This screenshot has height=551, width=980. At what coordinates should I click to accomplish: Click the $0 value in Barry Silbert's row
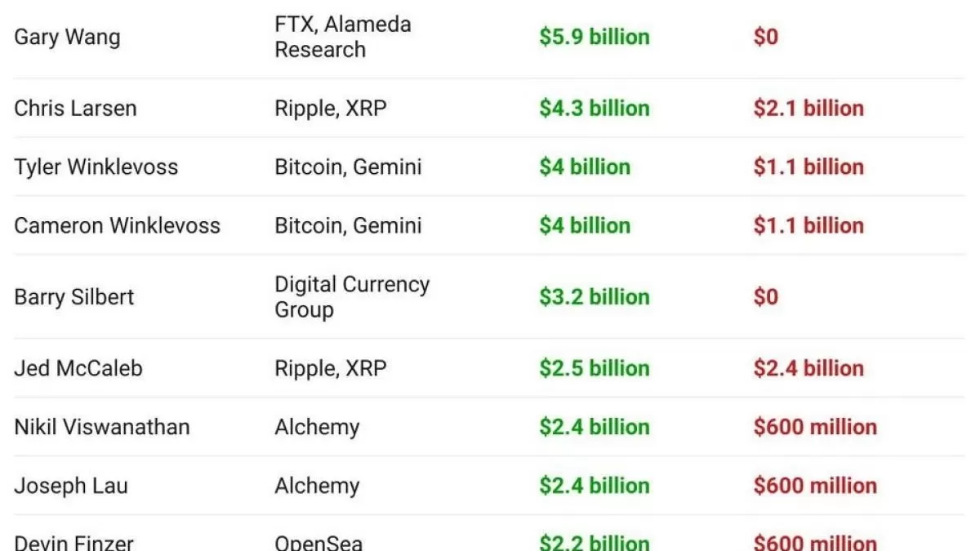coord(765,297)
